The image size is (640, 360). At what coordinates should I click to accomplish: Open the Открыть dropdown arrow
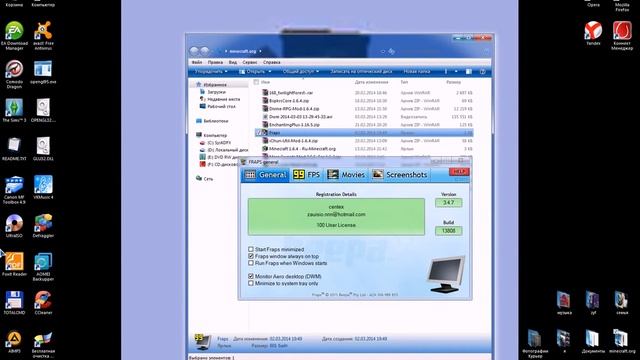pos(270,71)
